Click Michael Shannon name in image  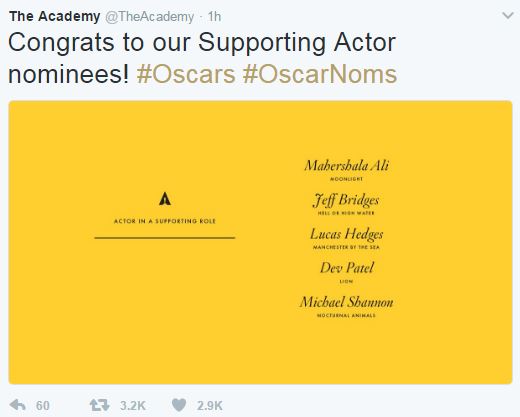coord(347,302)
